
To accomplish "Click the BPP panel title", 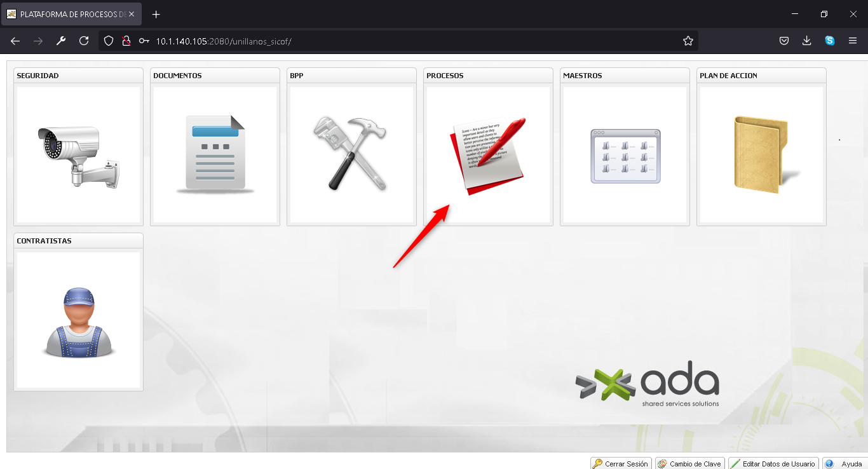I will point(297,76).
